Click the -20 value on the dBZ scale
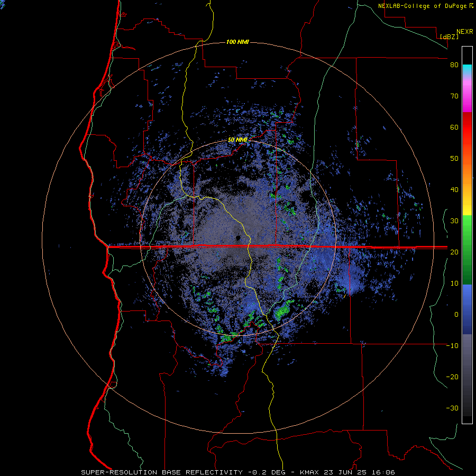 [452, 377]
